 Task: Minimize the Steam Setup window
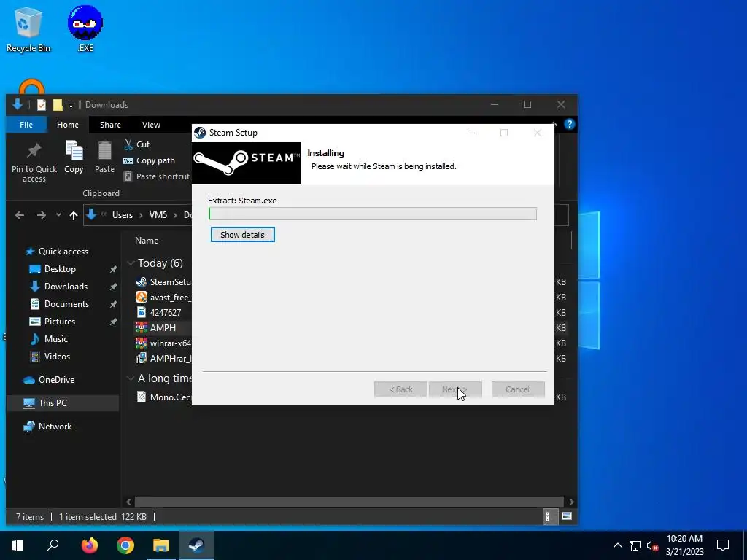[471, 133]
